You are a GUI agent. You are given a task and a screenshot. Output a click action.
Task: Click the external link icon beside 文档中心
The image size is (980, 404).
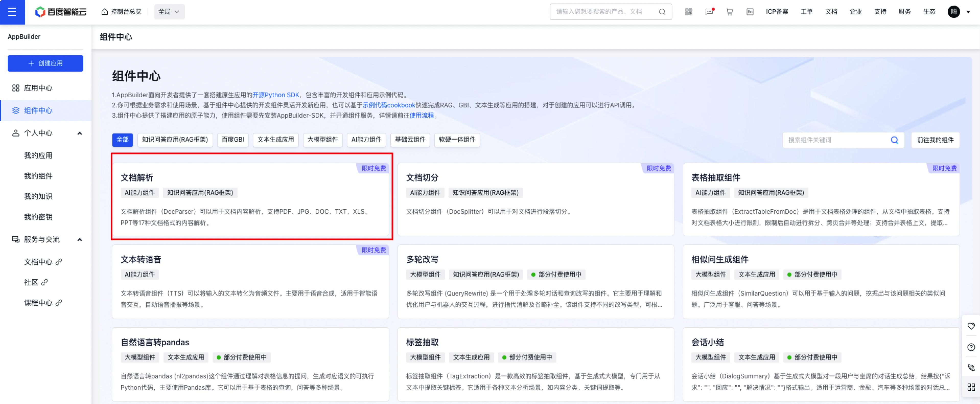tap(59, 262)
